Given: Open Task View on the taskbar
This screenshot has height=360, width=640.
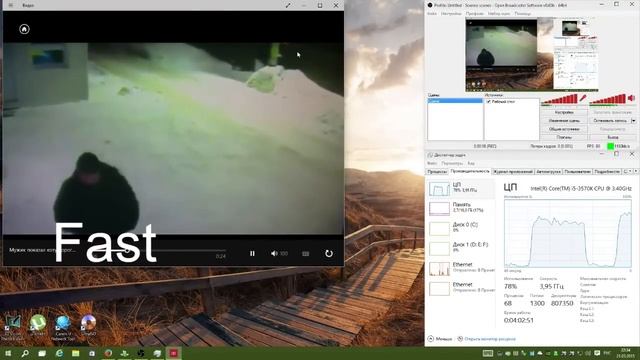Looking at the screenshot, I should coord(42,353).
